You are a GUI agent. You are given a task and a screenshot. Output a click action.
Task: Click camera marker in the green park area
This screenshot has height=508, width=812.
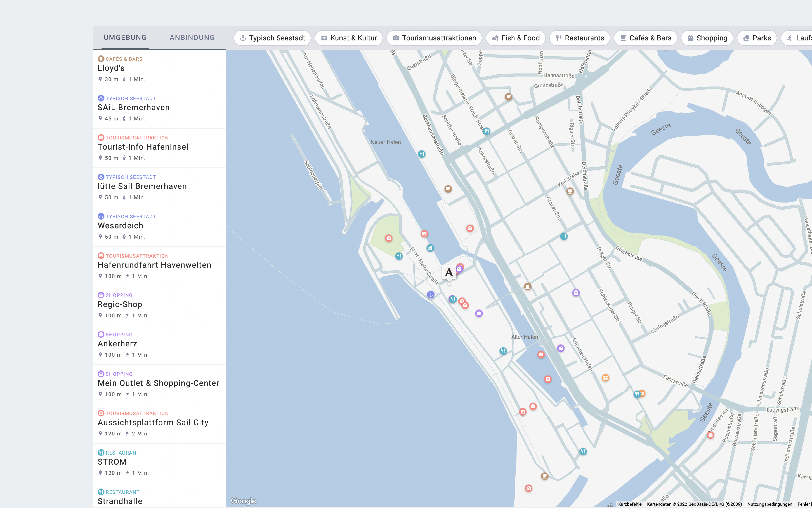(x=389, y=238)
